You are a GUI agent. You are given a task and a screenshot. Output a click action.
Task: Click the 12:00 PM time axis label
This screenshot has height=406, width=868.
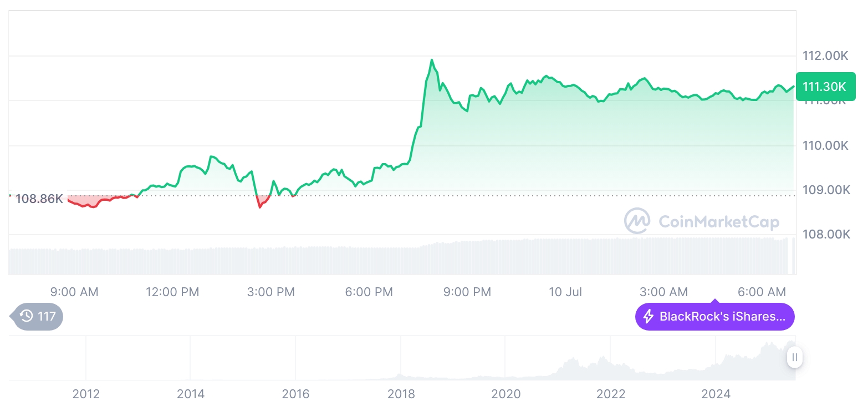(172, 292)
